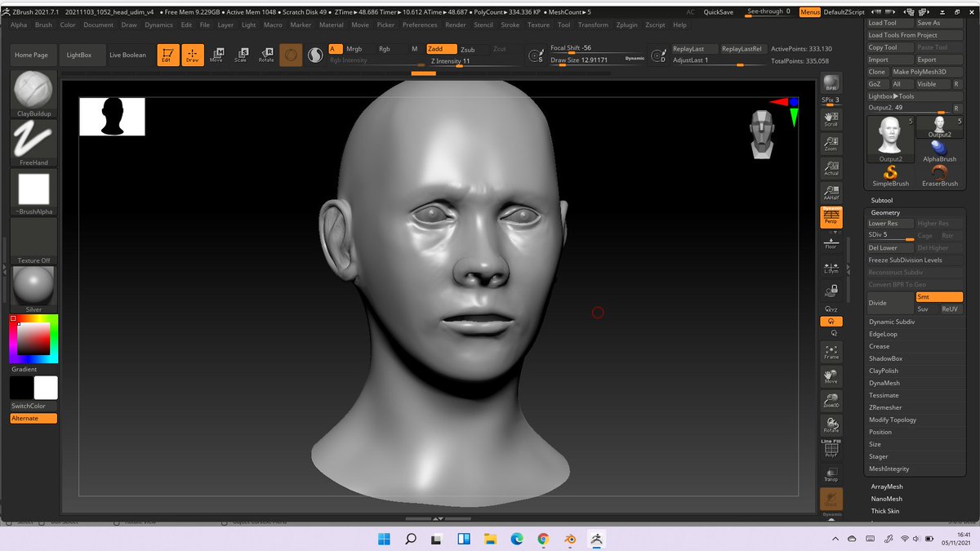The width and height of the screenshot is (980, 551).
Task: Click the SwitchColor button
Action: click(x=33, y=406)
